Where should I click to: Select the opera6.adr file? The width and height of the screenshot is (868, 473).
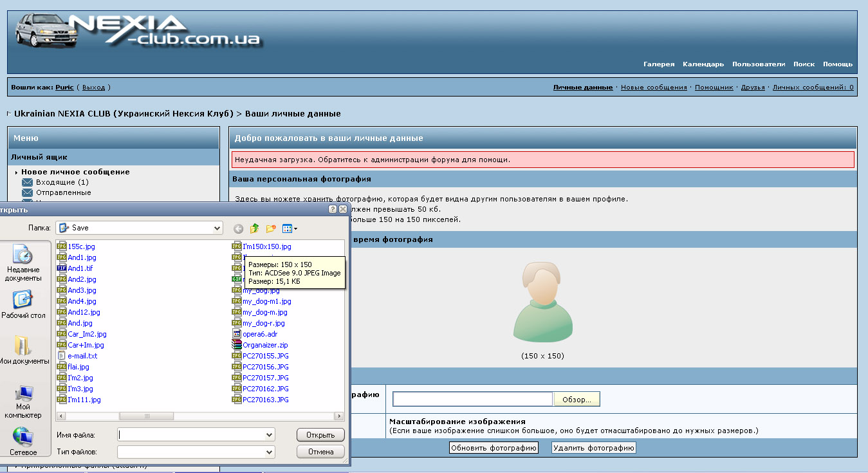[x=259, y=334]
